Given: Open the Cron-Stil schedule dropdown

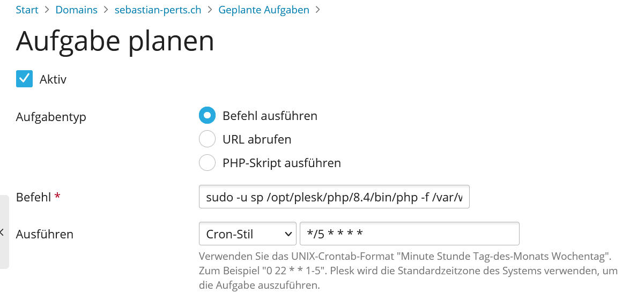Looking at the screenshot, I should click(247, 234).
